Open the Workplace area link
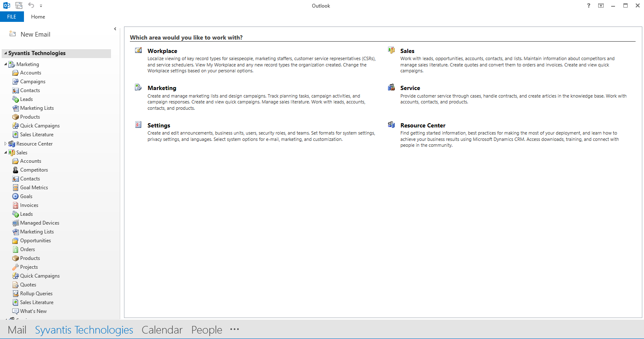Viewport: 644px width, 339px height. point(162,51)
